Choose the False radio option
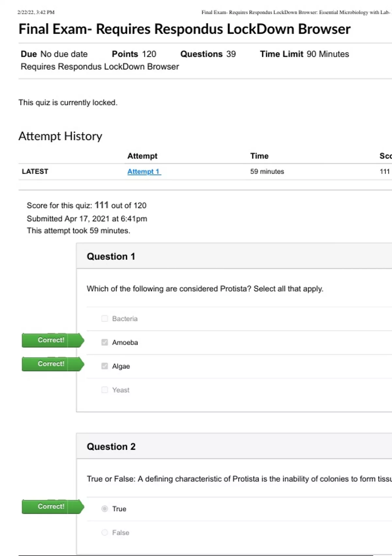The width and height of the screenshot is (392, 556). coord(105,533)
